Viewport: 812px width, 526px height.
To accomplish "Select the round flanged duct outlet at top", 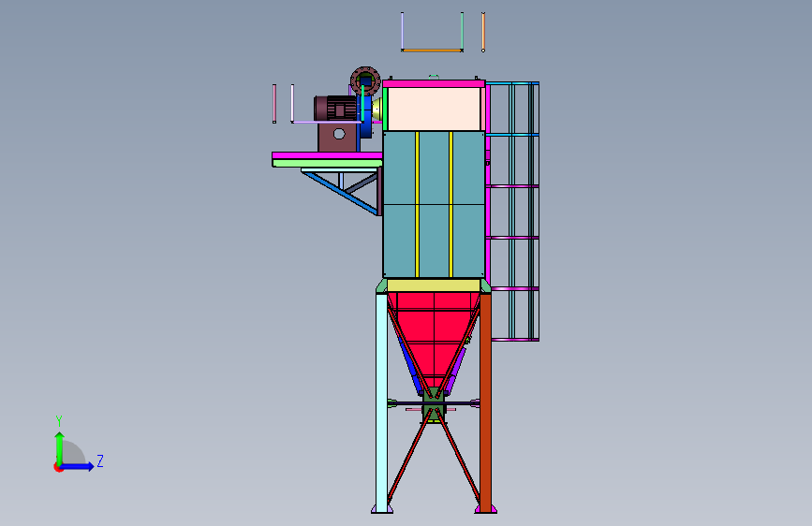I will [365, 81].
